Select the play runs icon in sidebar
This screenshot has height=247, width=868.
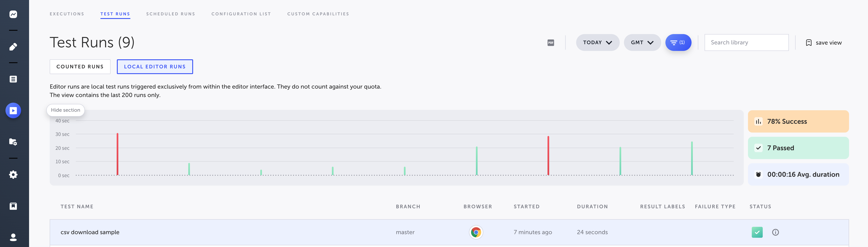click(13, 111)
